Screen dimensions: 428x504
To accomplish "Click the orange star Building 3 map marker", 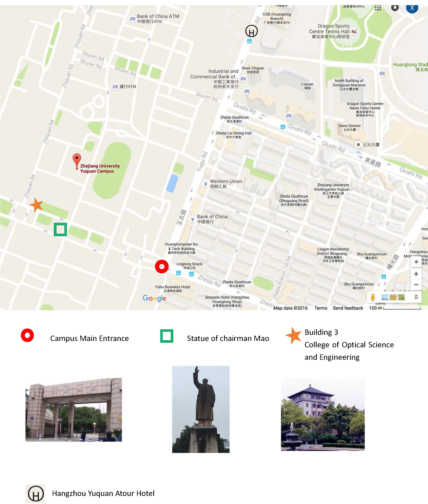I will tap(36, 205).
